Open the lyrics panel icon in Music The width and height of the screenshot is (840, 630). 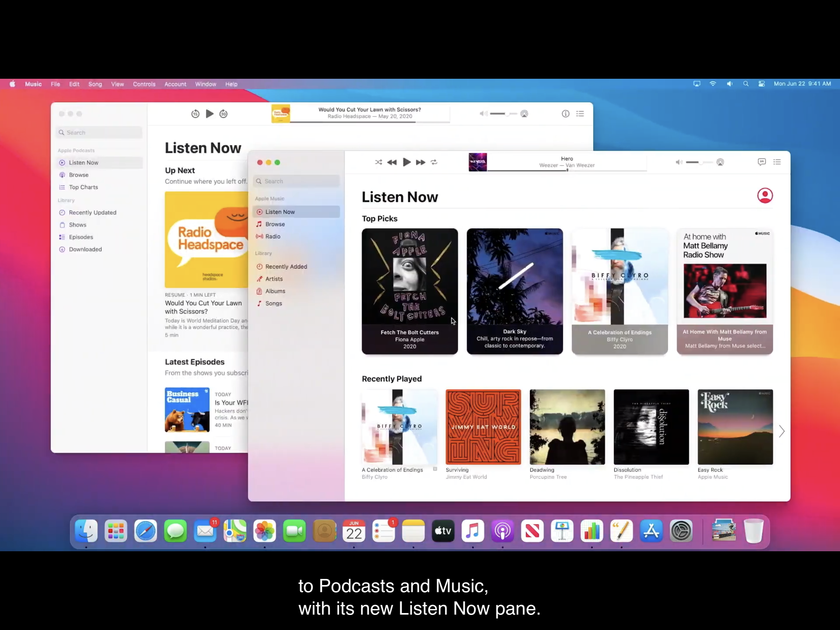pos(762,162)
